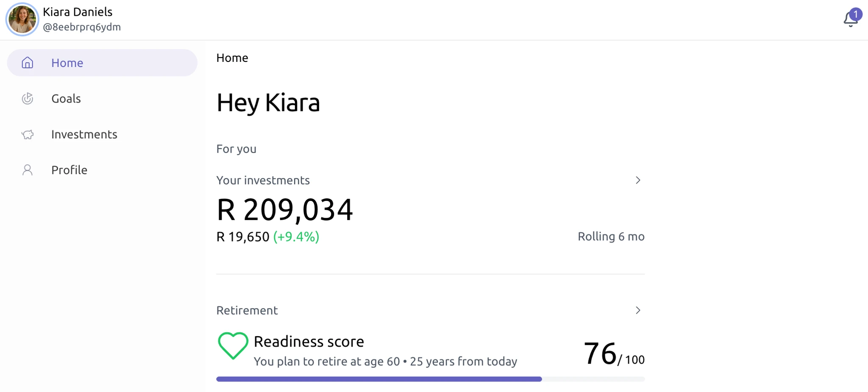Click the username handle @8eebrprq6ydm
The image size is (868, 392).
pyautogui.click(x=82, y=27)
